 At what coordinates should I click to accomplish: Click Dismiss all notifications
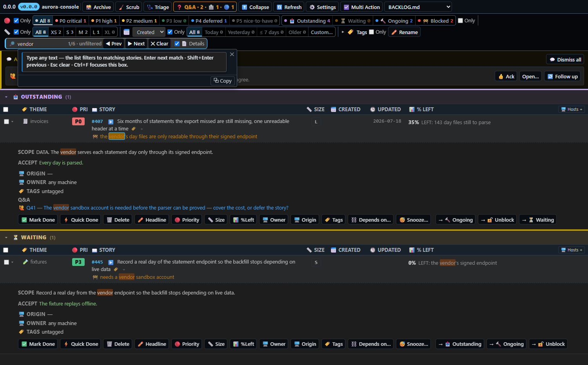pos(565,60)
